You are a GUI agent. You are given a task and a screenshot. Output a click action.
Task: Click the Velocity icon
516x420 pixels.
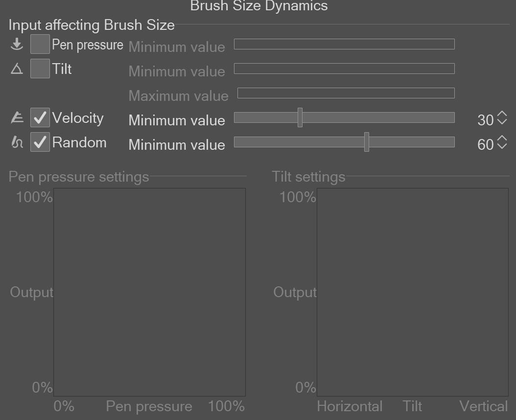[17, 118]
